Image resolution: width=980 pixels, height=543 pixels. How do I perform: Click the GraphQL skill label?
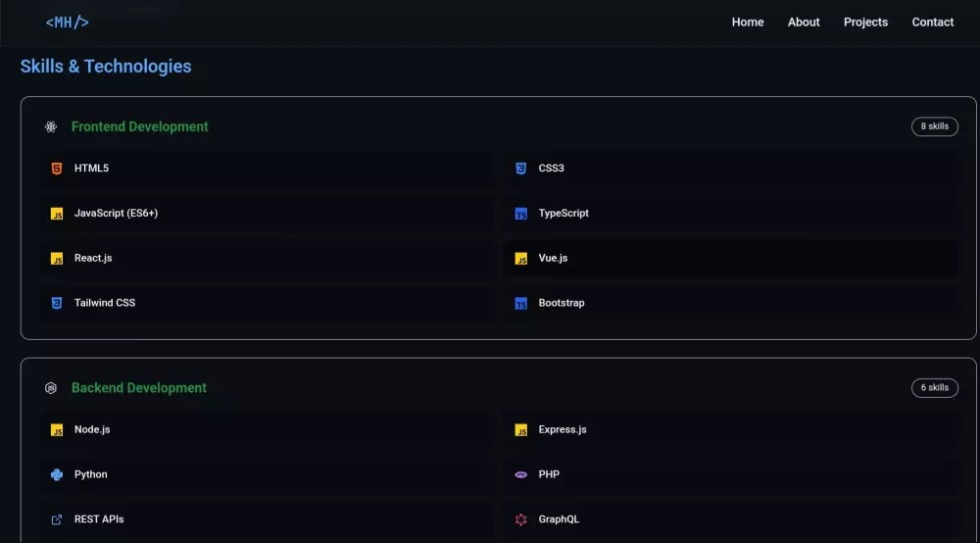tap(559, 519)
